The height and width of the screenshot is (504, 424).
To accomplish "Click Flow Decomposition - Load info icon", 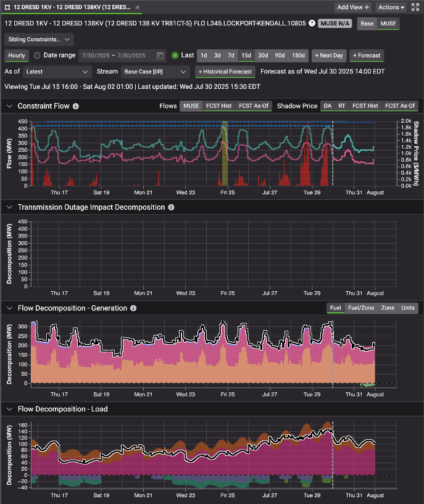I will click(x=114, y=408).
